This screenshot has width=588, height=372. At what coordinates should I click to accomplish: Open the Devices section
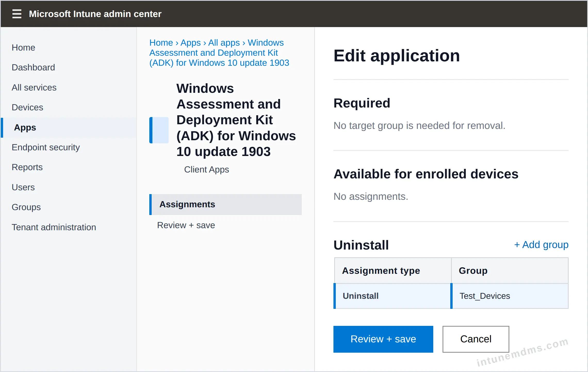click(27, 108)
